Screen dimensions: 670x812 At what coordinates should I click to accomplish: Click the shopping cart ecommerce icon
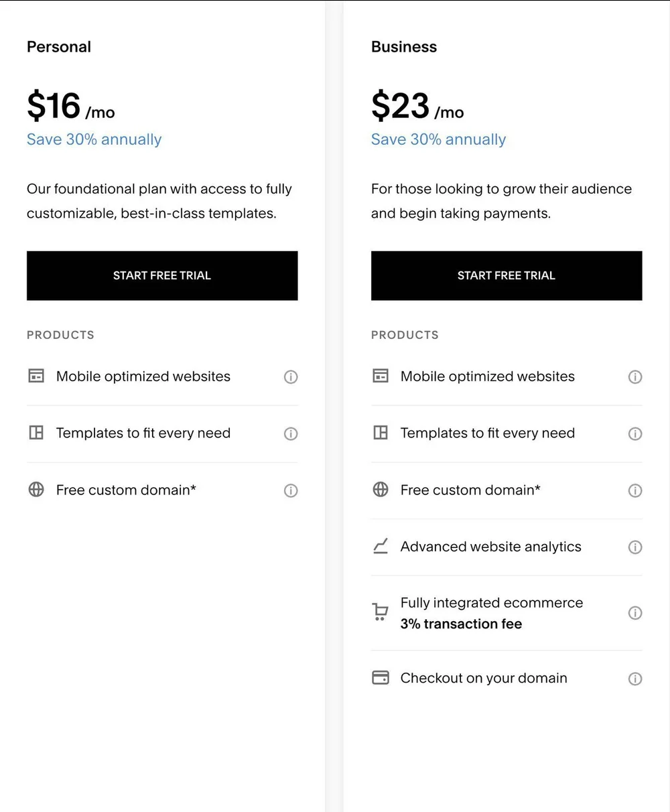pyautogui.click(x=380, y=612)
